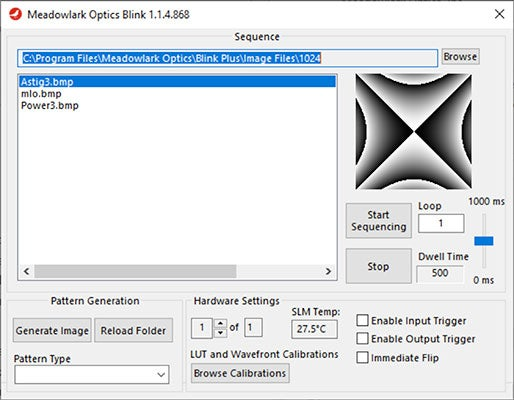Select mlo.bmp in the sequence list
This screenshot has width=514, height=400.
tap(177, 94)
